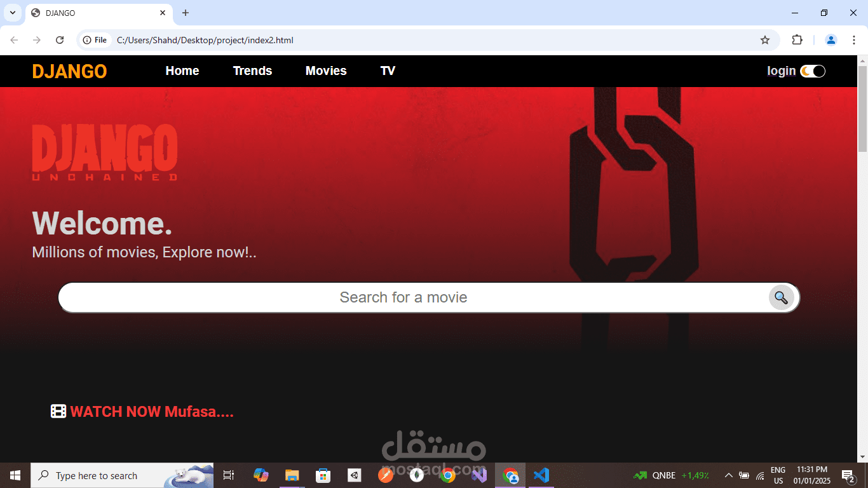
Task: Click the scrollbar down arrow
Action: (x=862, y=457)
